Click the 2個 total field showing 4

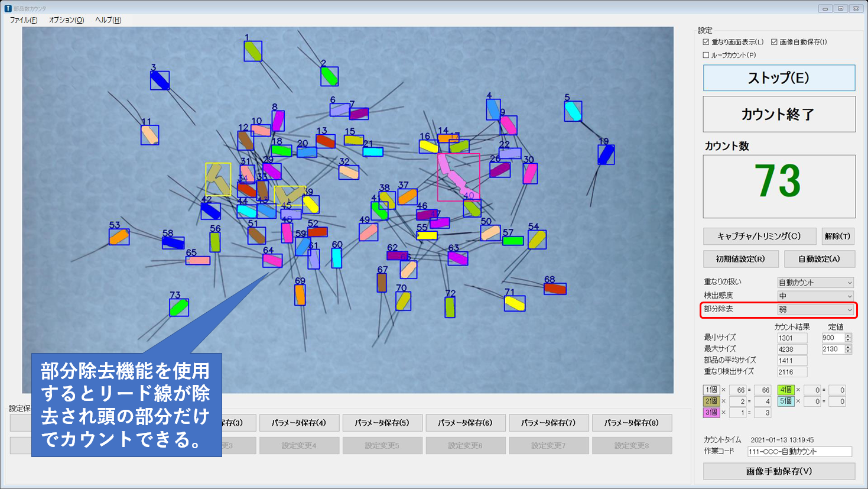tap(762, 401)
